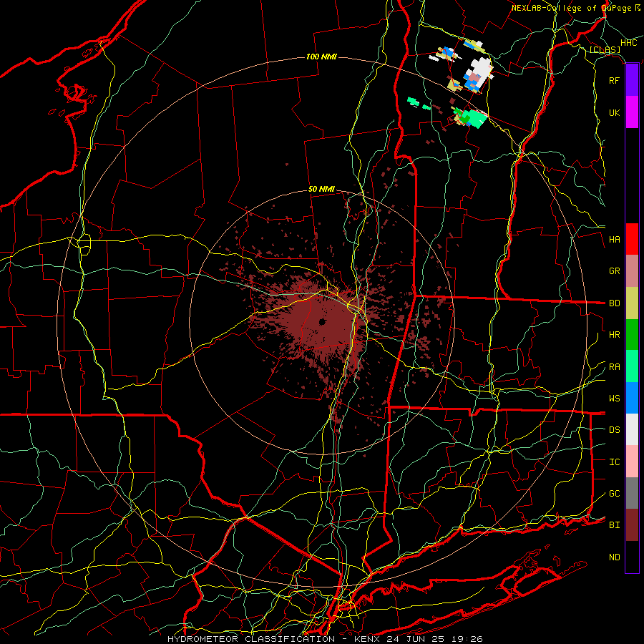Image resolution: width=644 pixels, height=644 pixels.
Task: Click the UK legend label
Action: [614, 112]
